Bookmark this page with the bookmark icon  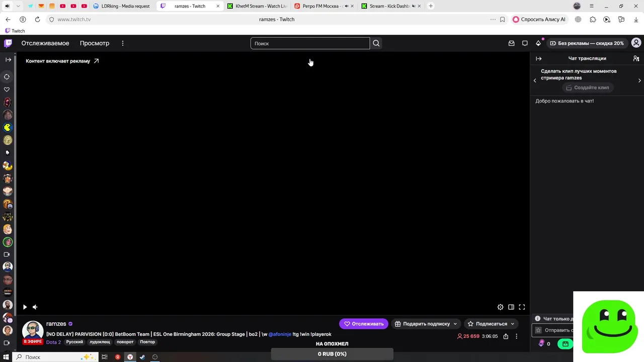point(502,19)
